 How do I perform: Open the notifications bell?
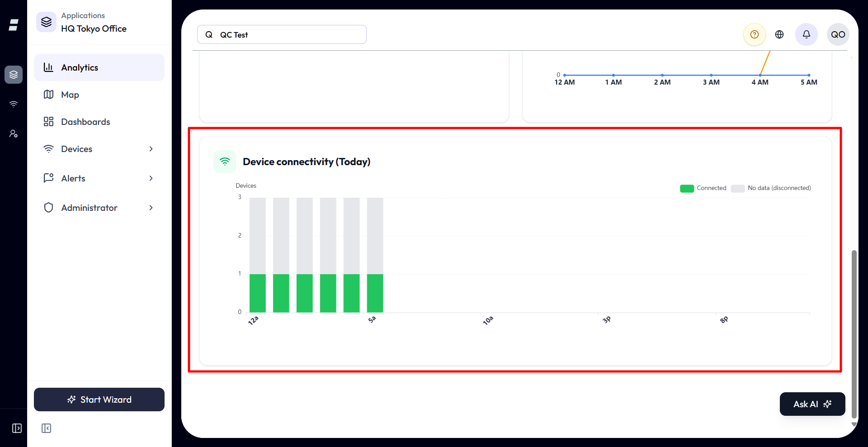[x=806, y=34]
